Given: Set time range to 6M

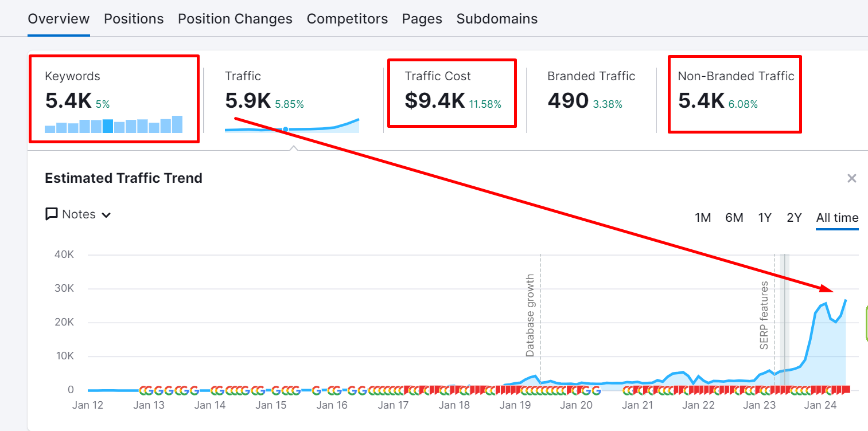Looking at the screenshot, I should (x=734, y=218).
